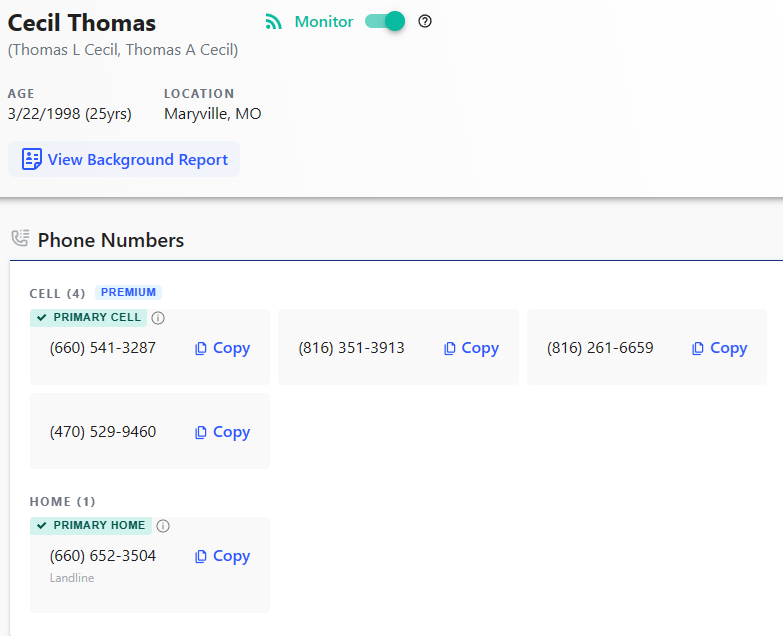
Task: Click the Cecil Thomas name heading
Action: pyautogui.click(x=82, y=23)
